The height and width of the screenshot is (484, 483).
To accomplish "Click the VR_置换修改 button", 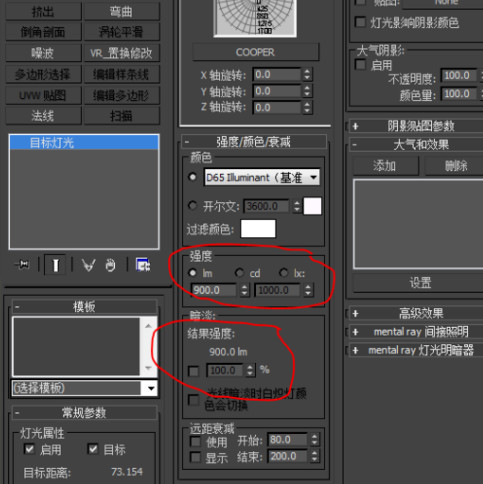I will [122, 53].
